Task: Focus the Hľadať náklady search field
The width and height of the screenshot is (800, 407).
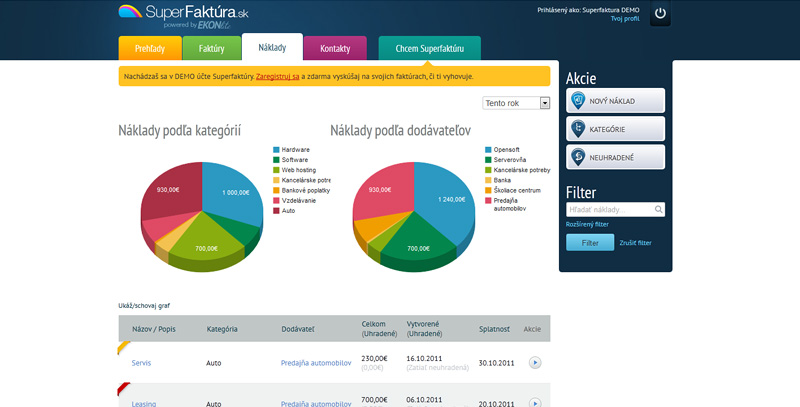Action: (615, 210)
